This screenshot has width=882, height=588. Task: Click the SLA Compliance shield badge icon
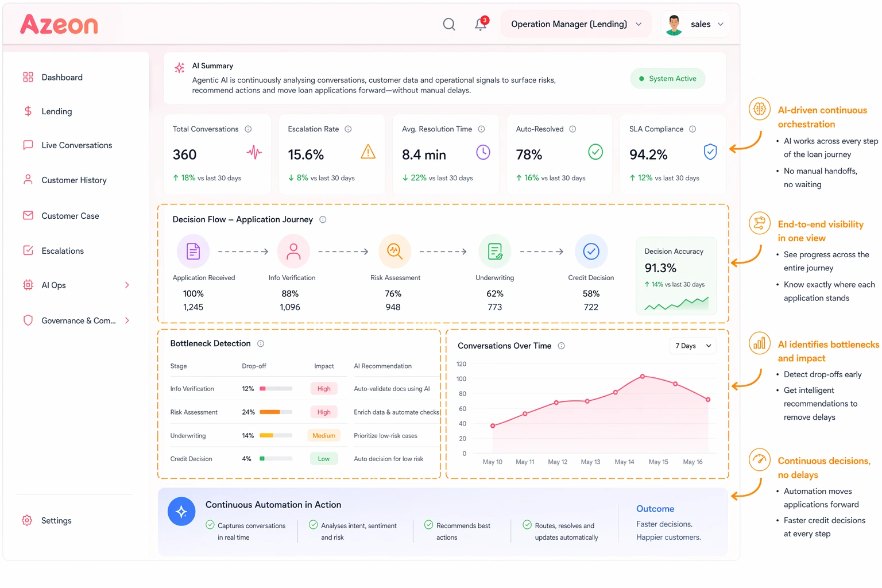coord(710,152)
